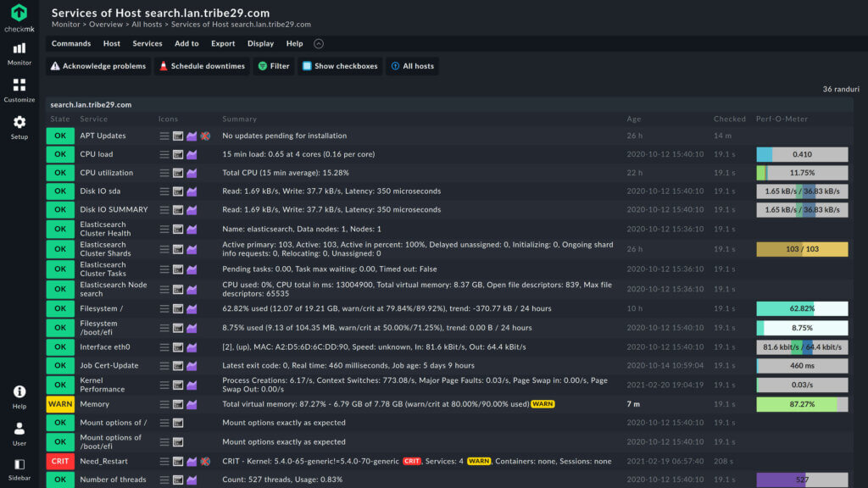Screen dimensions: 868x488
Task: Click the All hosts button
Action: point(412,65)
